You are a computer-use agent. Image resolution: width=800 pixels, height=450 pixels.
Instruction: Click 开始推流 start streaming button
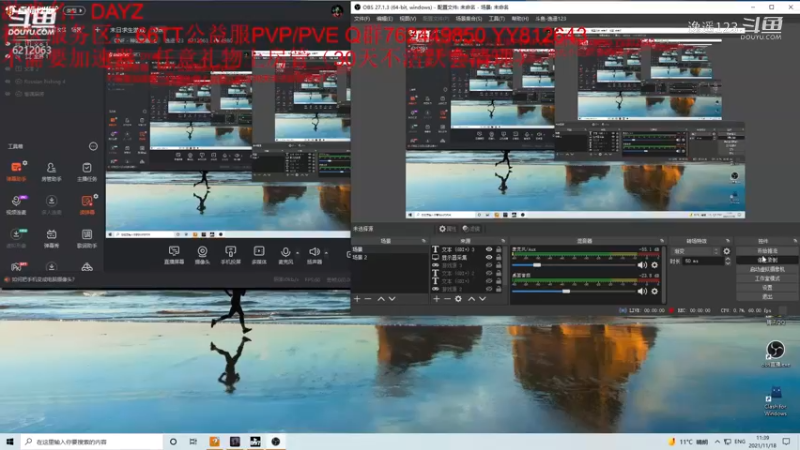click(767, 251)
